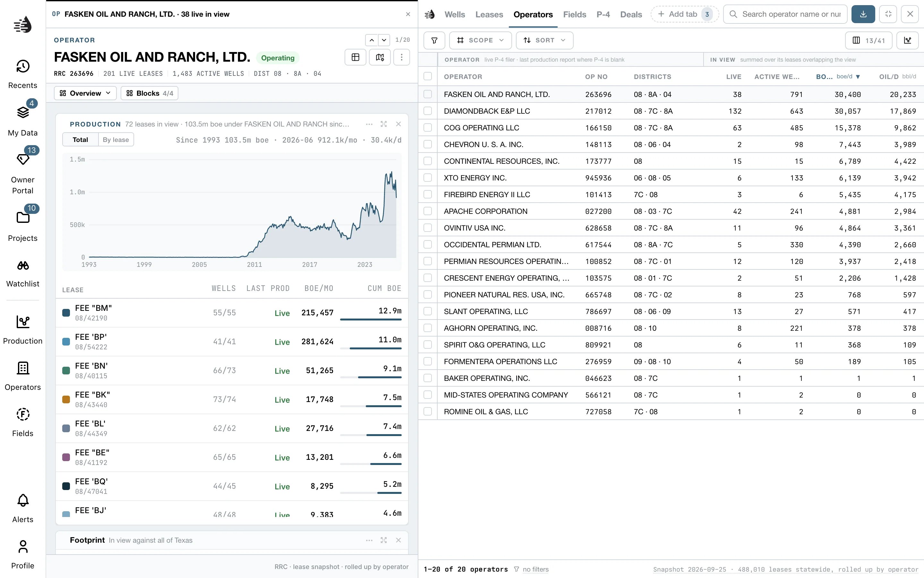
Task: Open Recents in the sidebar
Action: coord(22,74)
